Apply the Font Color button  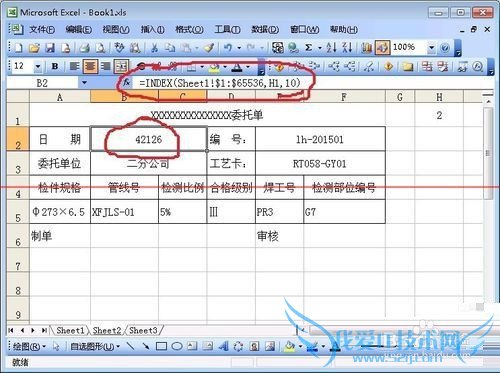click(x=237, y=67)
